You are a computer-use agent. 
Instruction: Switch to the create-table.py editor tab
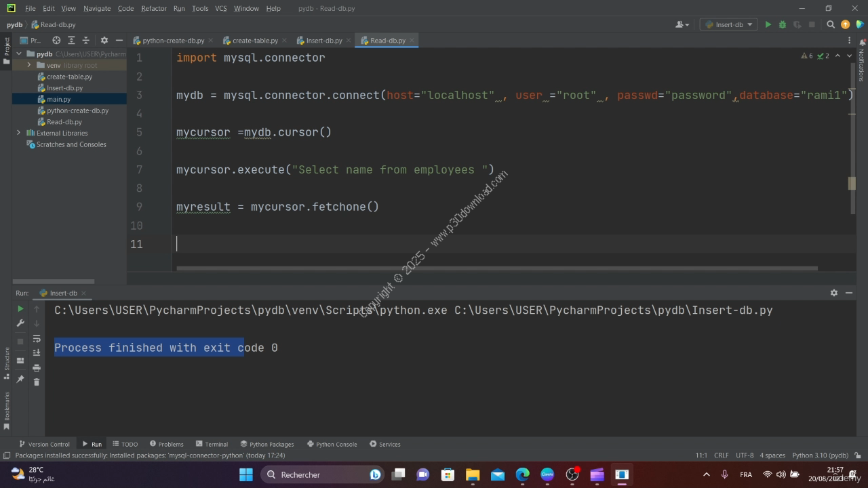(255, 41)
